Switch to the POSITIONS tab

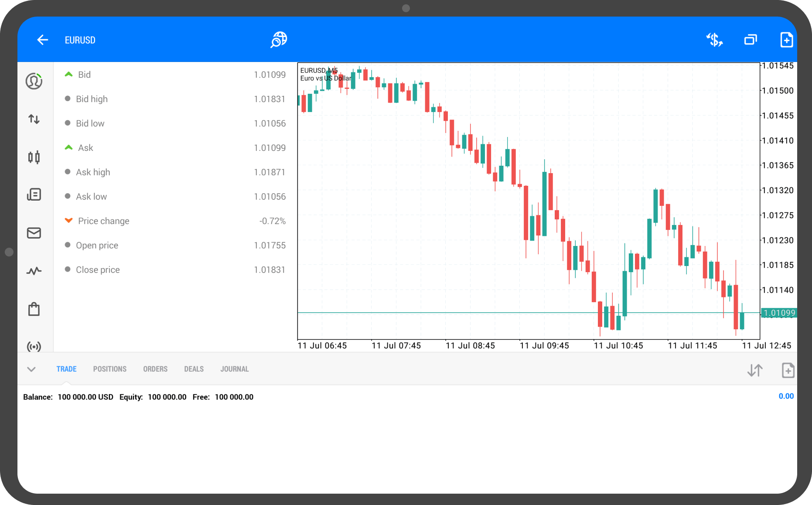pyautogui.click(x=109, y=369)
